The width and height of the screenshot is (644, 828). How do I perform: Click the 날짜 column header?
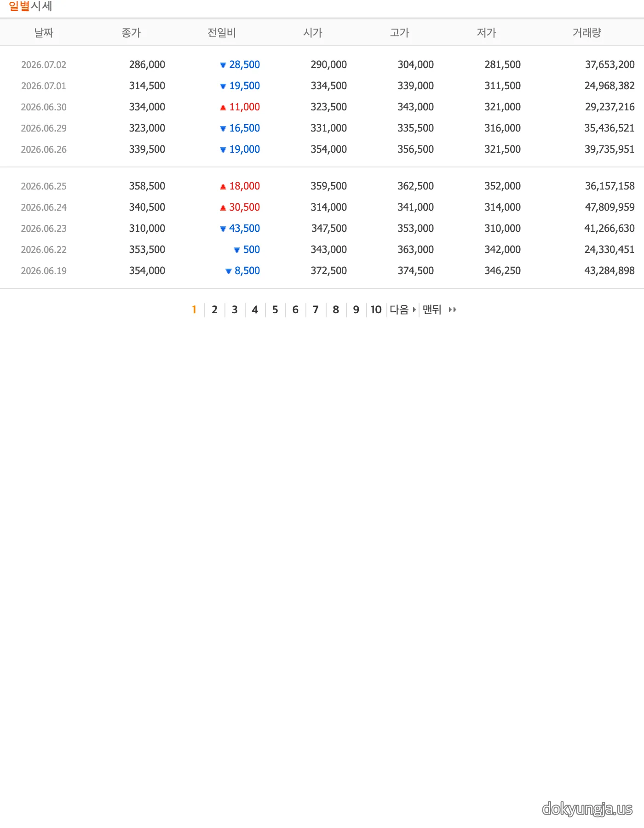pyautogui.click(x=44, y=33)
